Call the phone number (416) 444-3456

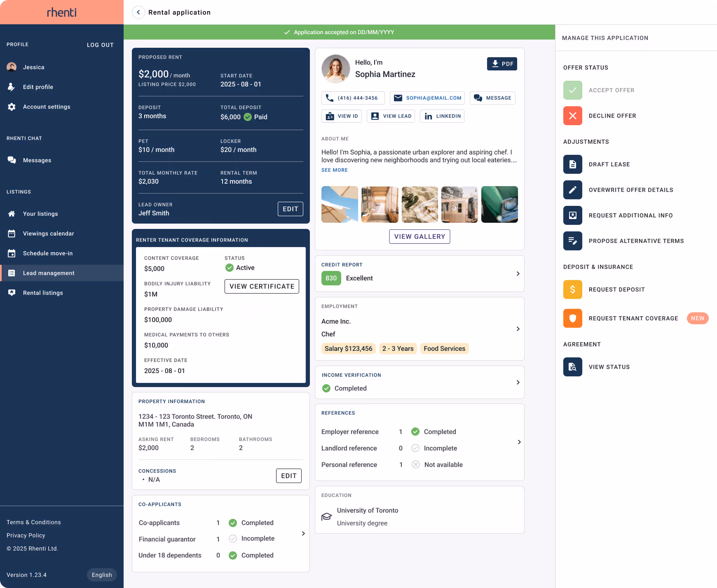(x=353, y=98)
